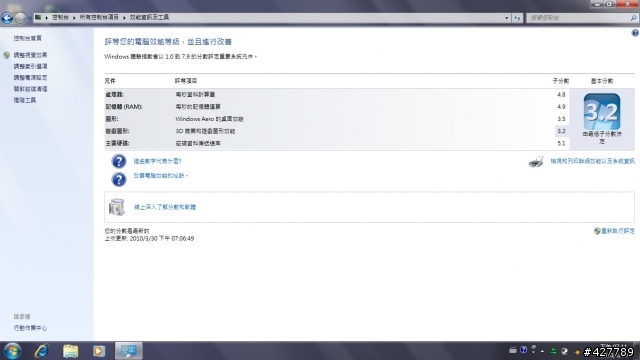Select the 記憶體 (RAM) row subscore 4.9
640x360 pixels.
561,107
